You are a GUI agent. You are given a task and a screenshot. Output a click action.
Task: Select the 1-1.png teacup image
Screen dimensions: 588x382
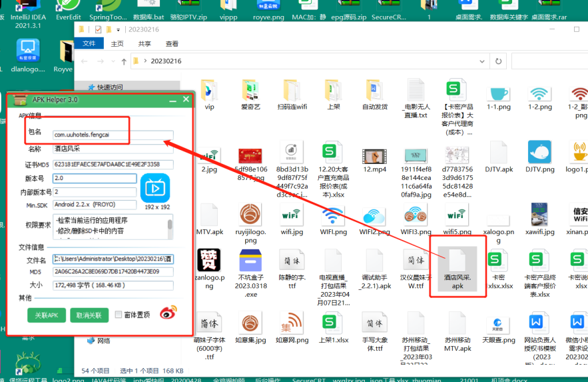[x=499, y=97]
